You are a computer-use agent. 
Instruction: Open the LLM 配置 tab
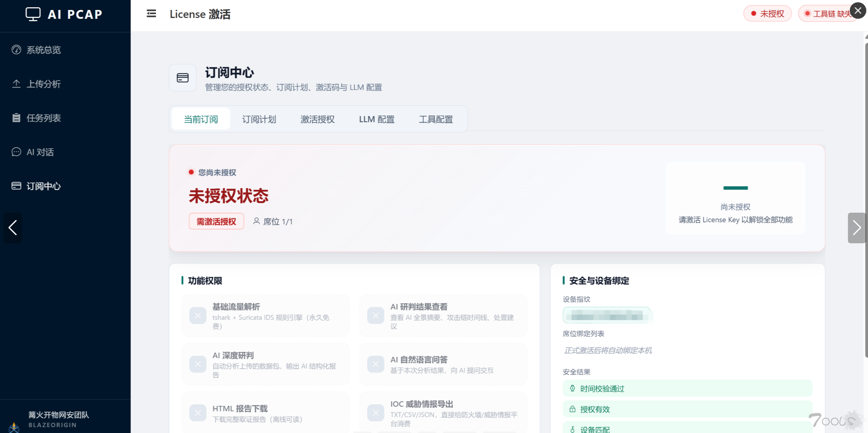[x=377, y=119]
